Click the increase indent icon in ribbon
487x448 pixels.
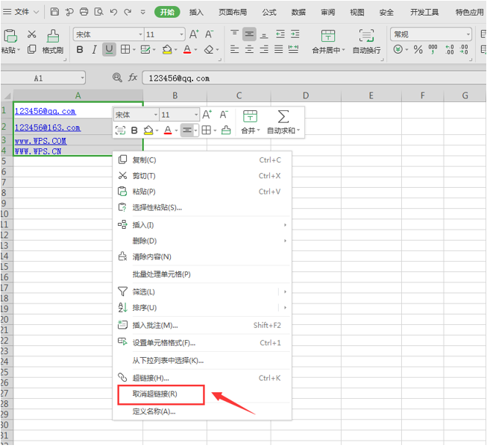pyautogui.click(x=295, y=34)
